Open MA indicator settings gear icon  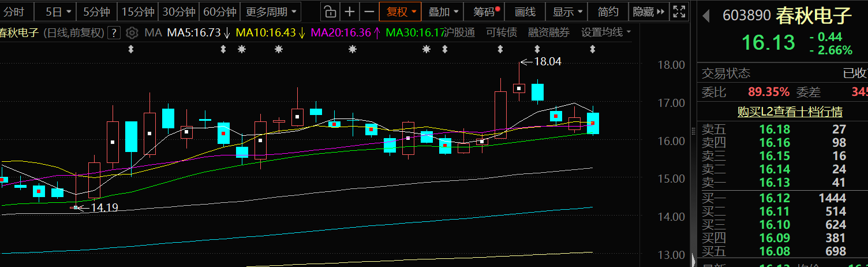click(x=132, y=33)
